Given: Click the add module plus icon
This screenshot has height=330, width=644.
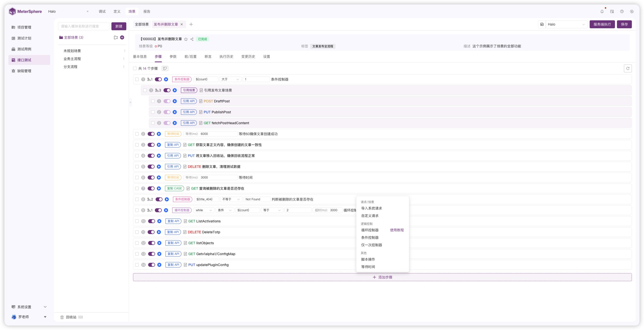Looking at the screenshot, I should [x=122, y=37].
